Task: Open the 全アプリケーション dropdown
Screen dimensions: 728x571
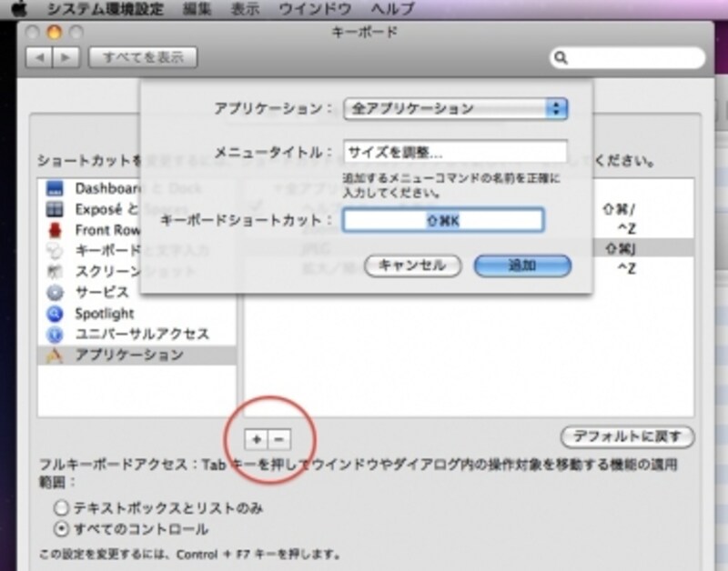Action: 456,108
